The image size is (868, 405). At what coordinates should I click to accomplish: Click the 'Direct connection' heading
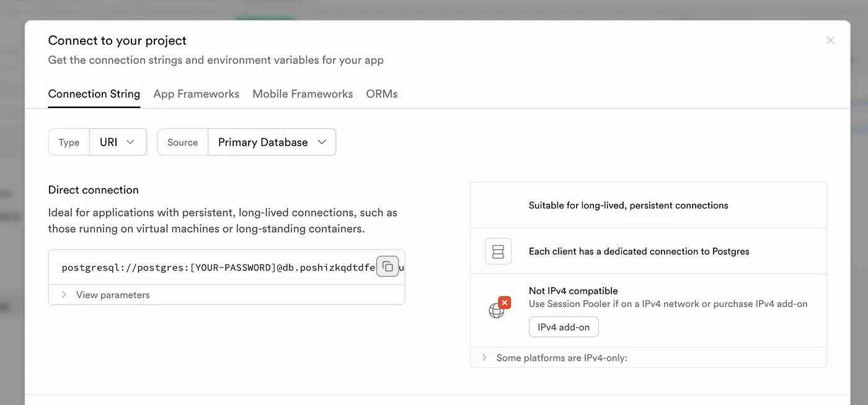click(94, 190)
